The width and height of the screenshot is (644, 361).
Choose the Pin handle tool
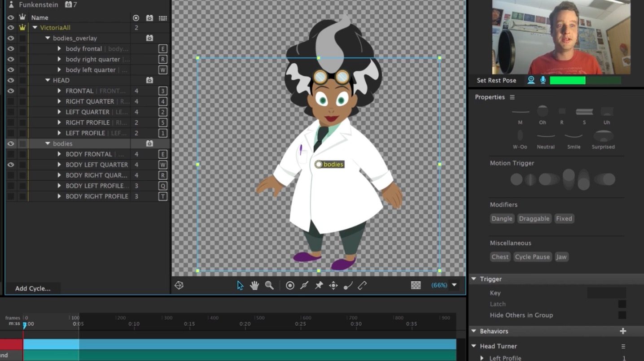319,285
